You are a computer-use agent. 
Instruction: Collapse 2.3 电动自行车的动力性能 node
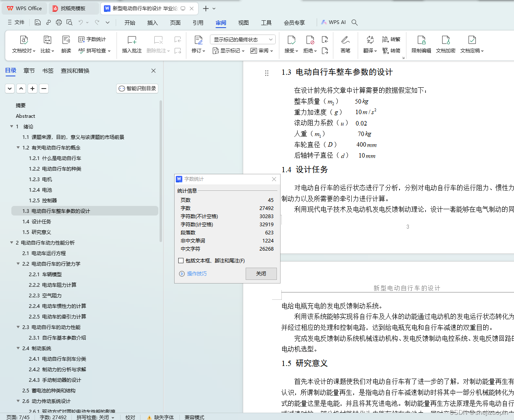[x=18, y=327]
